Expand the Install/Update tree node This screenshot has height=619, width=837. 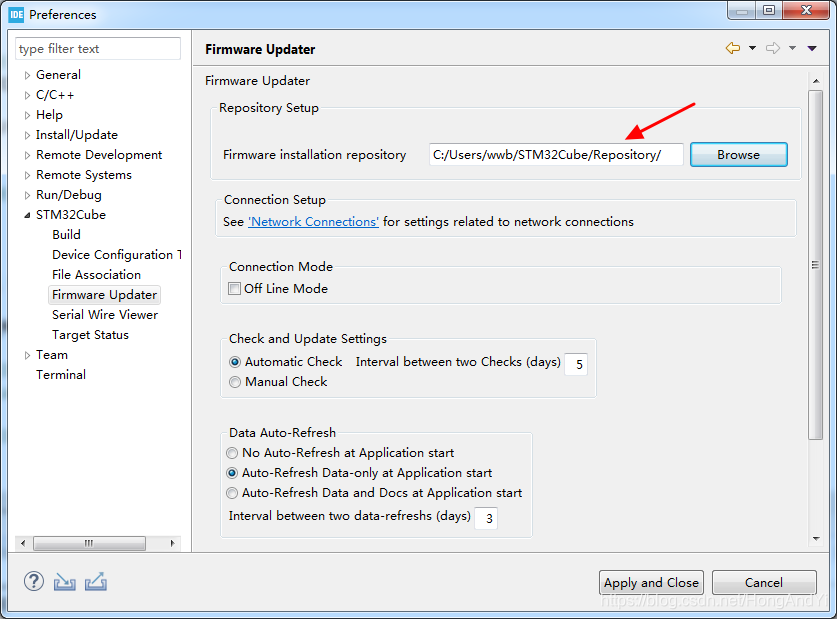(x=27, y=136)
